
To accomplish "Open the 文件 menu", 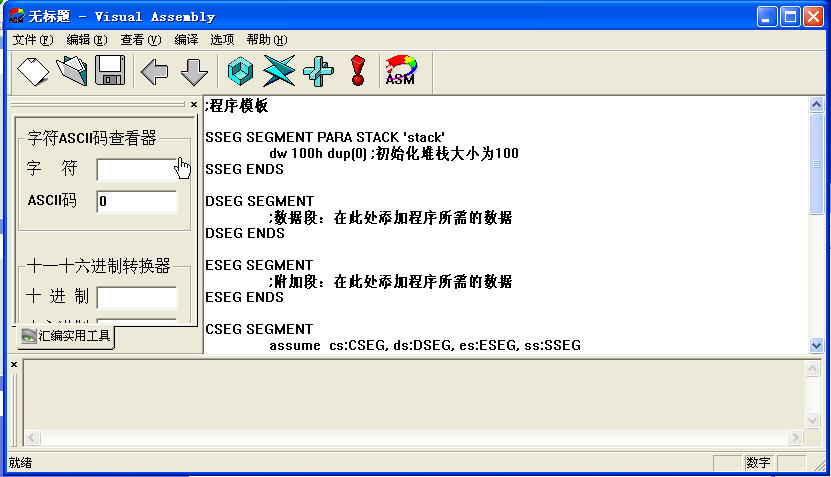I will (x=33, y=40).
